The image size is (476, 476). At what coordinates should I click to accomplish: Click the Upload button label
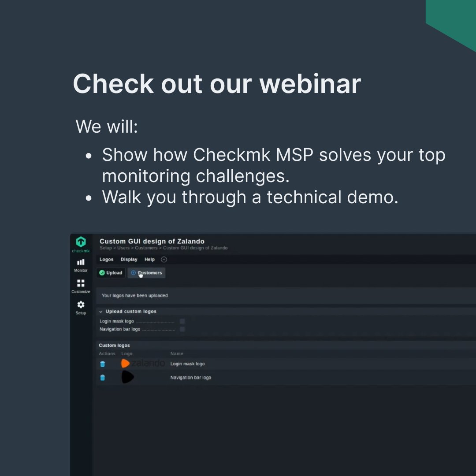114,273
